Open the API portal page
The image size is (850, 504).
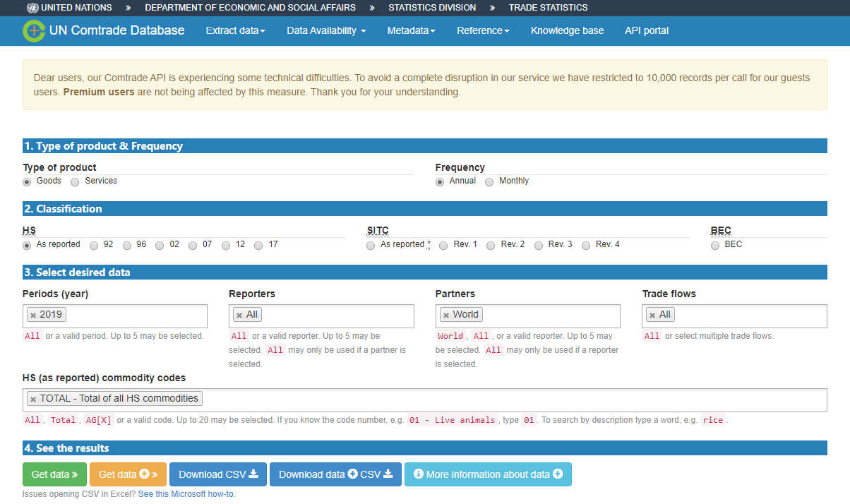tap(647, 30)
